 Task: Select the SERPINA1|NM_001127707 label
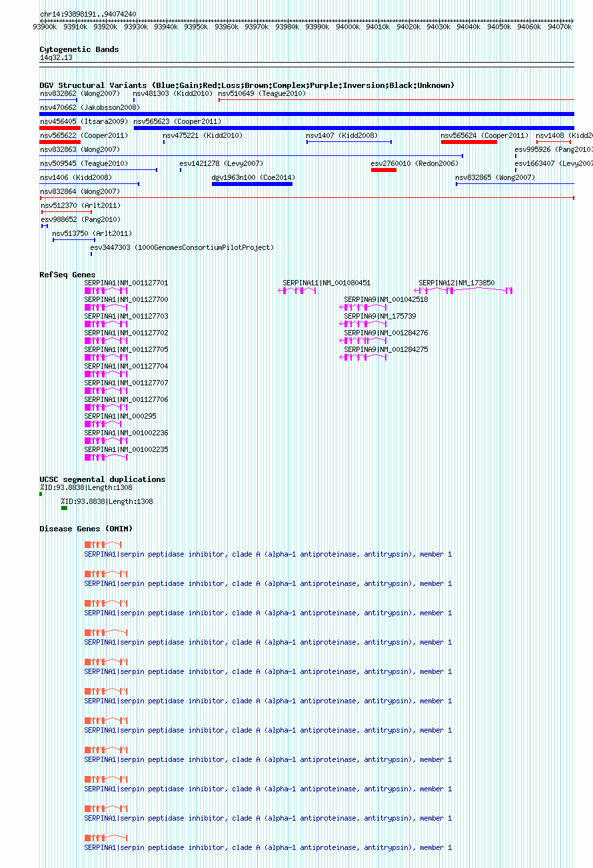pyautogui.click(x=126, y=383)
